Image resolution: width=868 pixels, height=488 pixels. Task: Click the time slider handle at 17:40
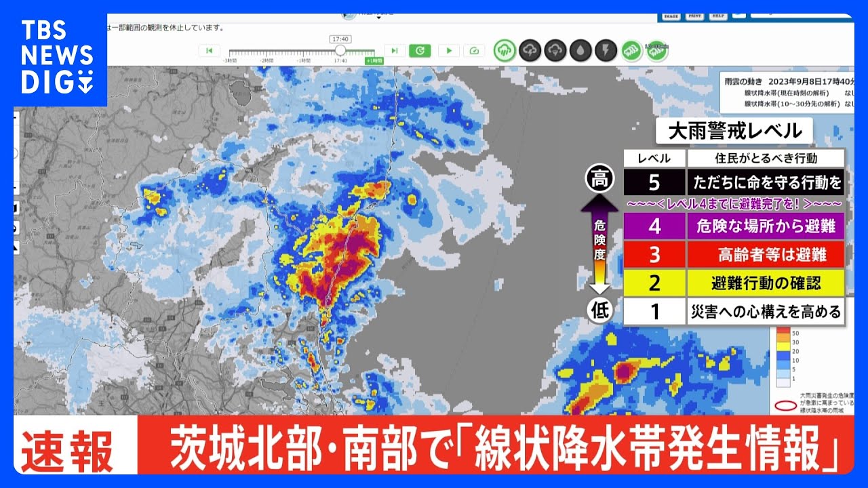340,51
